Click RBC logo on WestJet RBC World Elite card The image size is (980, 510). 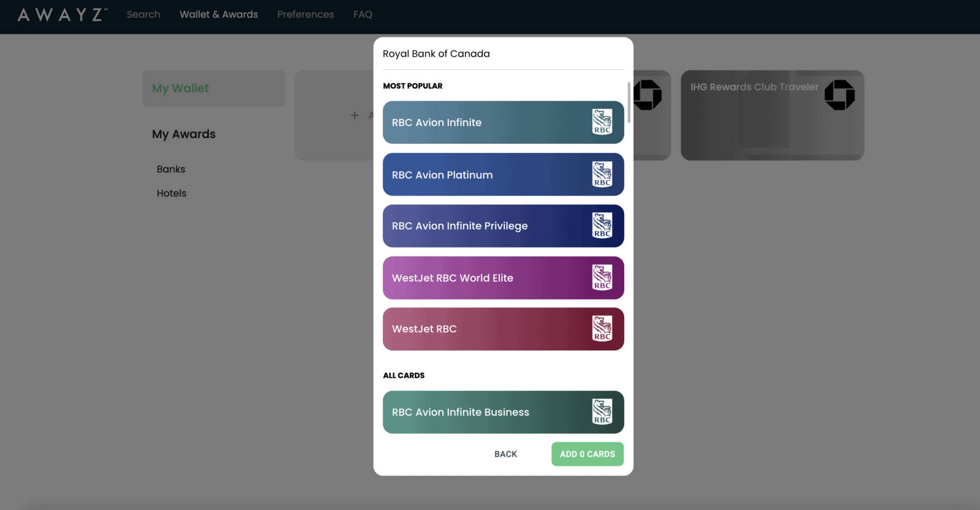point(602,277)
